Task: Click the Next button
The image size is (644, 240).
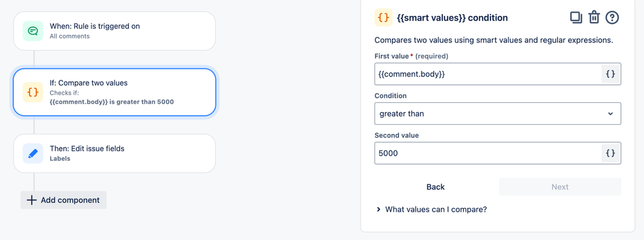Action: 560,187
